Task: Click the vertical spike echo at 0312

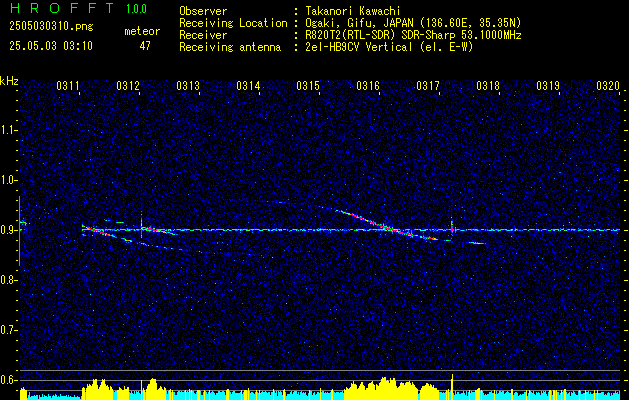Action: coord(141,225)
